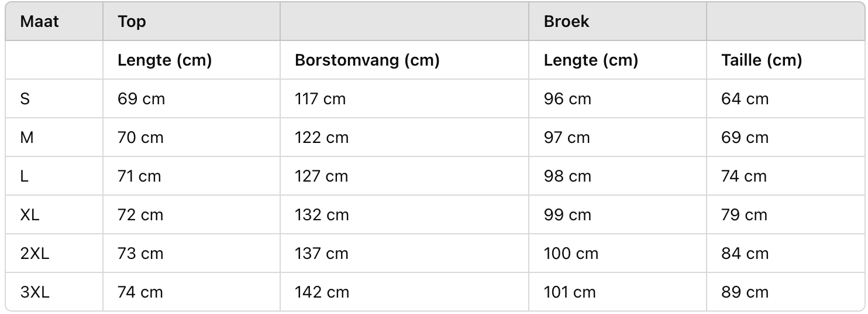Image resolution: width=868 pixels, height=314 pixels.
Task: Click the 64 cm waist value
Action: (x=745, y=99)
